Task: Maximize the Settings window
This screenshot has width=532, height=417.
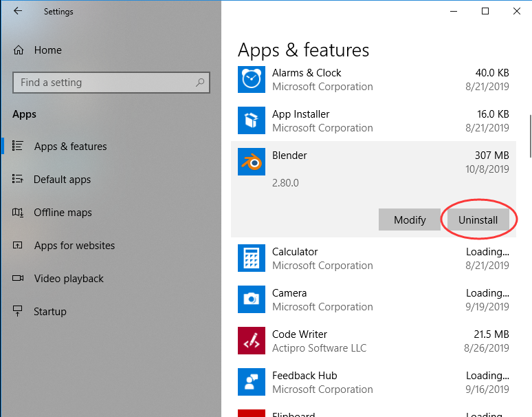Action: (485, 11)
